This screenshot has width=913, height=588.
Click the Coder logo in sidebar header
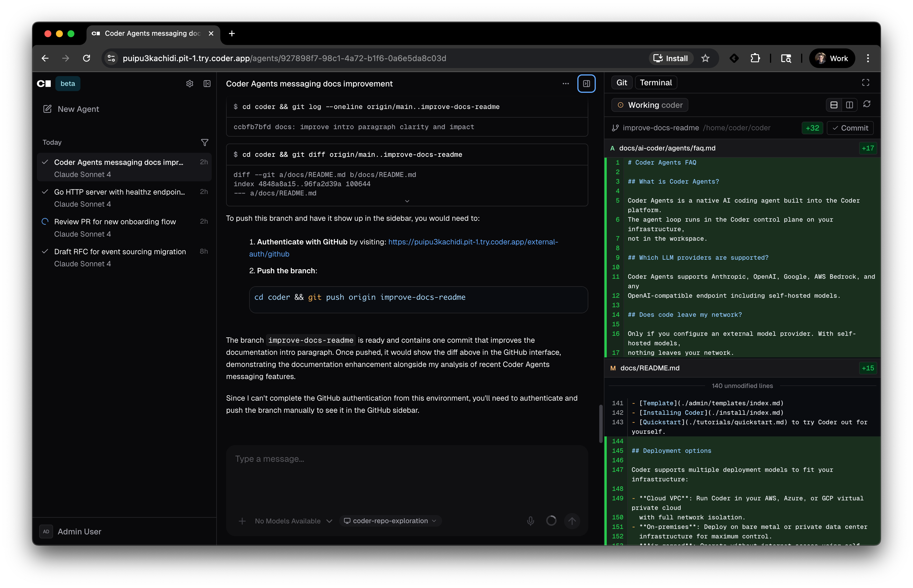click(44, 84)
